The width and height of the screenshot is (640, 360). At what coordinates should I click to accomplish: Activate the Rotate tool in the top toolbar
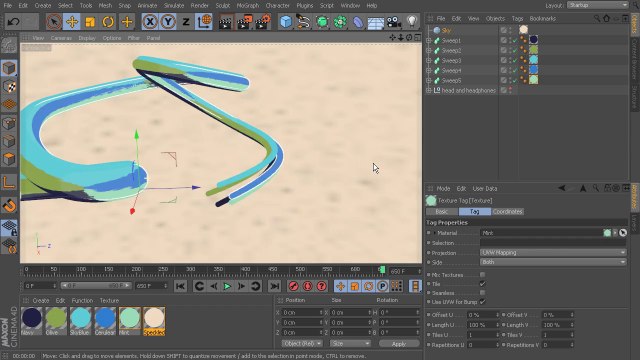(x=108, y=22)
